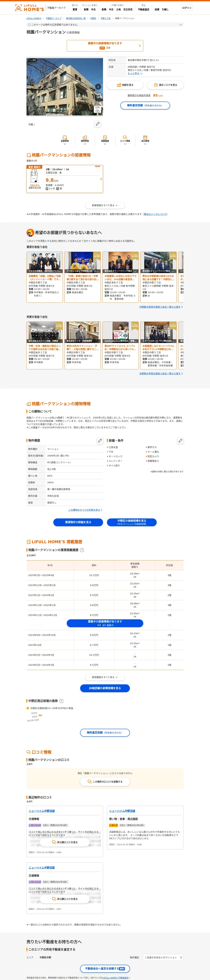The height and width of the screenshot is (980, 210).
Task: Click the camera 投稿 icon on the photo
Action: click(x=98, y=109)
